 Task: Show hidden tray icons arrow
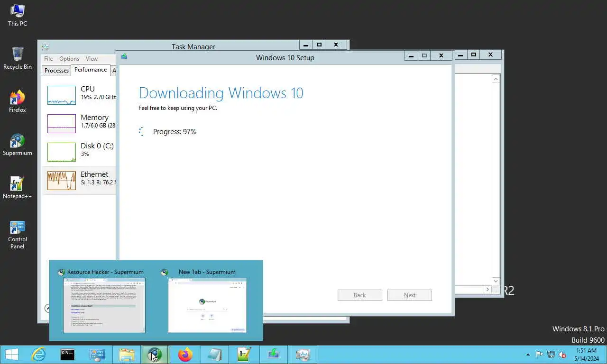coord(528,355)
